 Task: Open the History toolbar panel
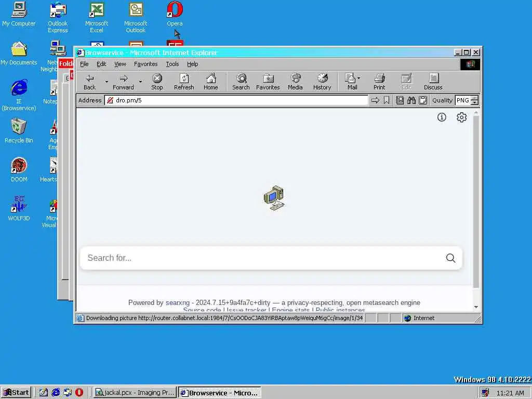[322, 82]
